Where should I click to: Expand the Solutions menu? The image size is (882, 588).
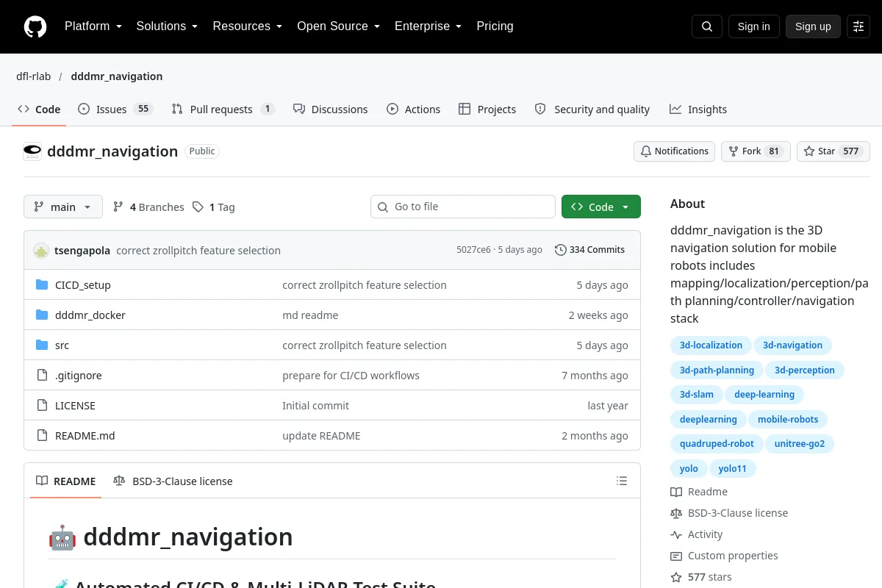[x=167, y=26]
